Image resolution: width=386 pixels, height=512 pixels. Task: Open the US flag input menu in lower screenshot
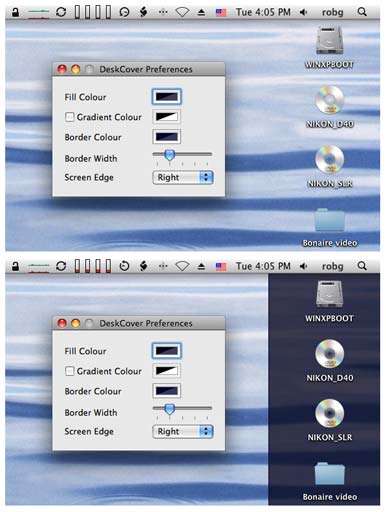click(x=221, y=267)
